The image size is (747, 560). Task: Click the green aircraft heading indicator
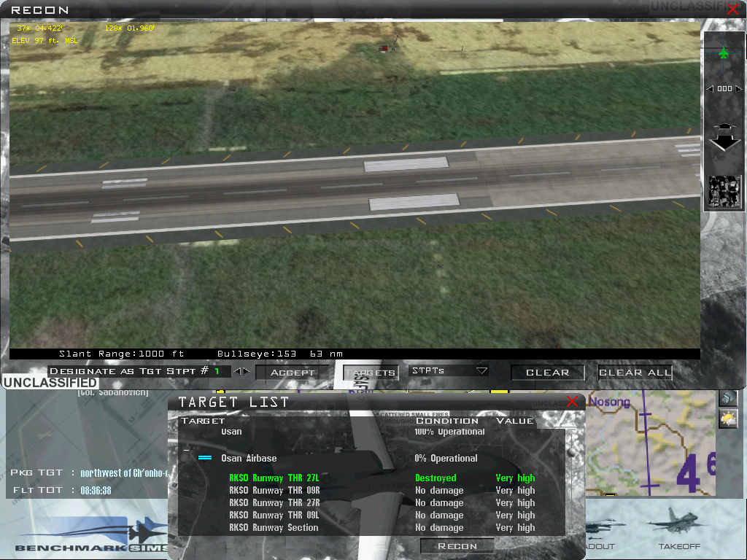point(723,52)
